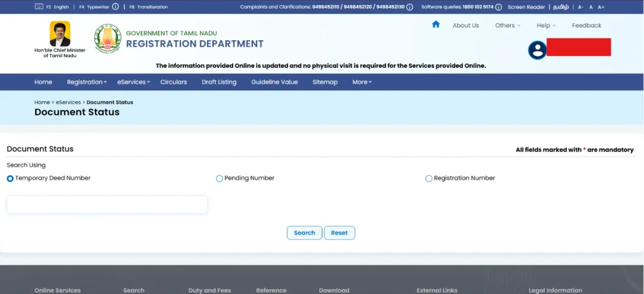Open the user profile avatar icon

point(537,50)
